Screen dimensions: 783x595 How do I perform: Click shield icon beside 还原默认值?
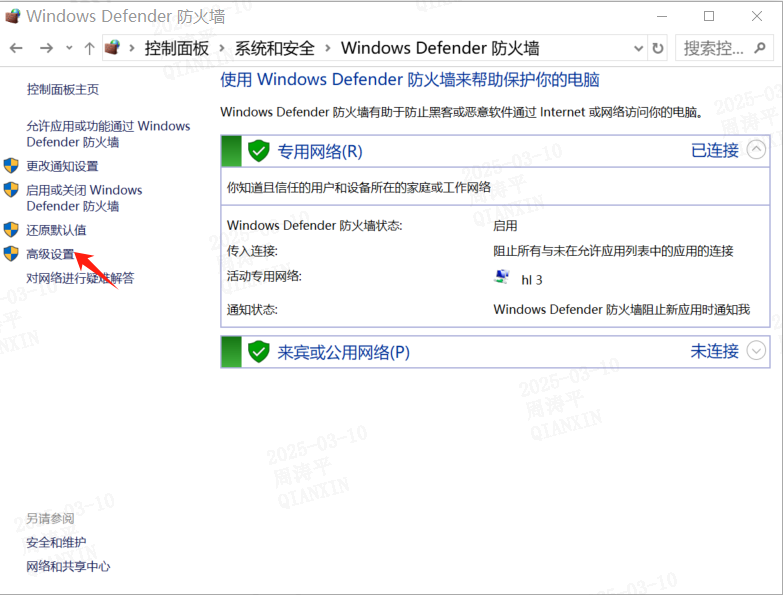point(11,230)
